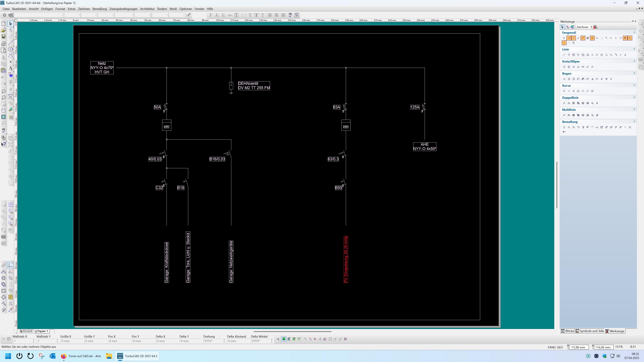Click the Cut scissors icon
Screen dimensions: 644x362
[x=4, y=58]
